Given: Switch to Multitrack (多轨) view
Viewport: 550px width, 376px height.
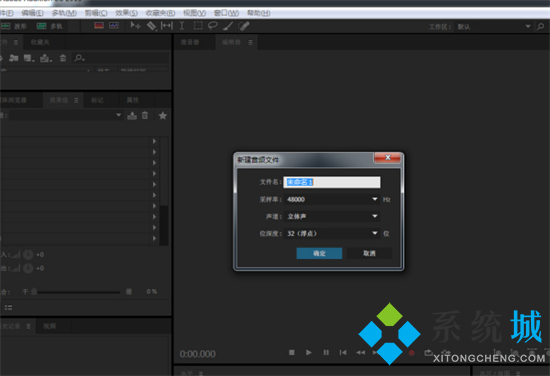Looking at the screenshot, I should tap(49, 26).
